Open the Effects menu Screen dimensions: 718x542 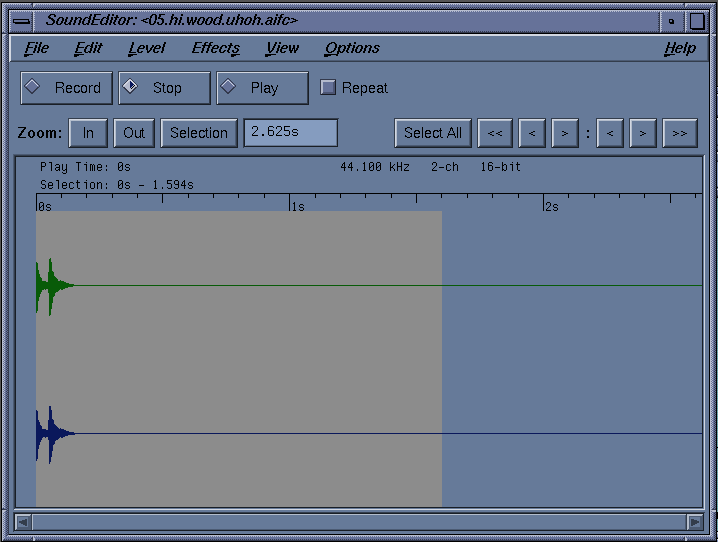(215, 48)
